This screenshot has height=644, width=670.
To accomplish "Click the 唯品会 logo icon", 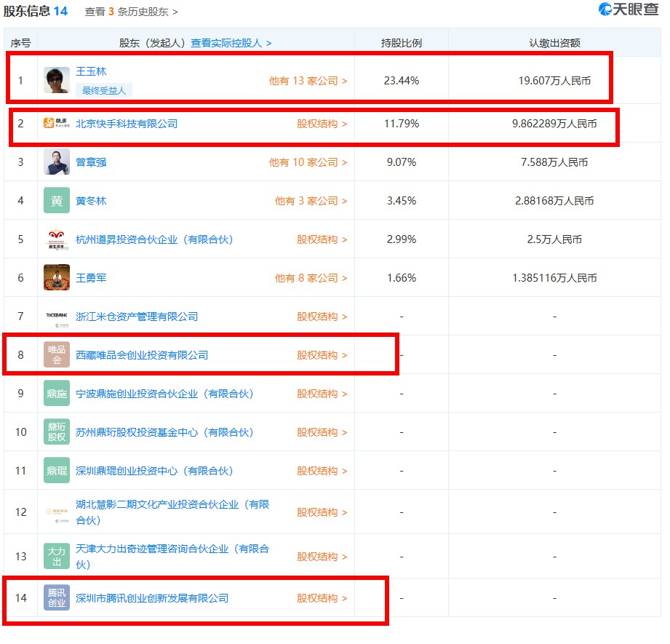I will click(x=57, y=354).
